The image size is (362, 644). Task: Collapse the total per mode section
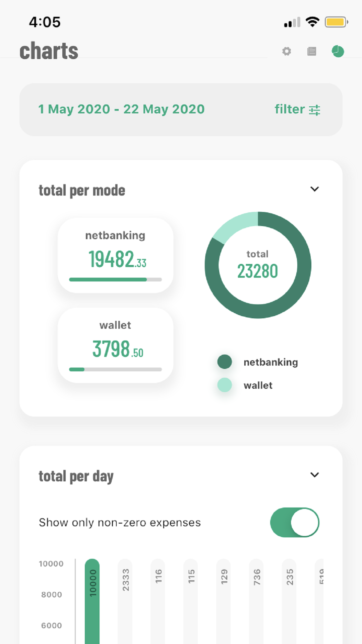(x=314, y=189)
